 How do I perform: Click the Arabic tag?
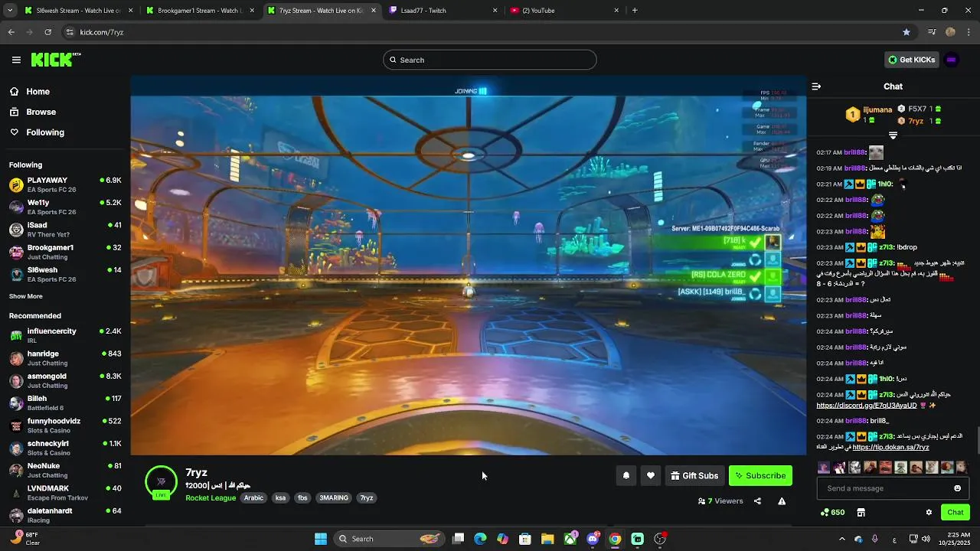coord(253,497)
